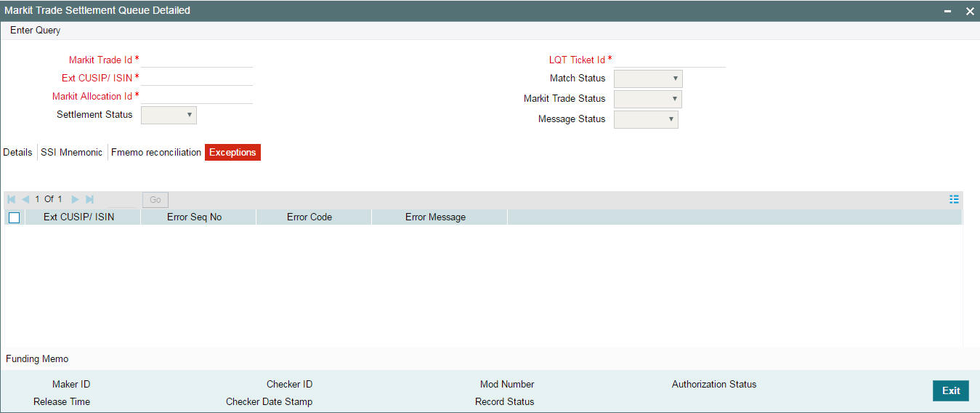Go to last page of grid
This screenshot has width=980, height=413.
pos(90,199)
